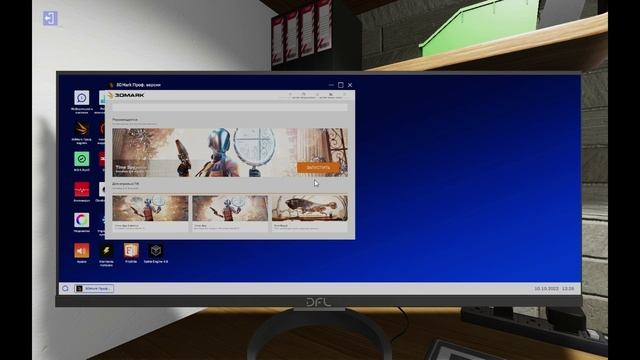Open the orange speaker Audio desktop icon
This screenshot has width=640, height=360.
[82, 251]
